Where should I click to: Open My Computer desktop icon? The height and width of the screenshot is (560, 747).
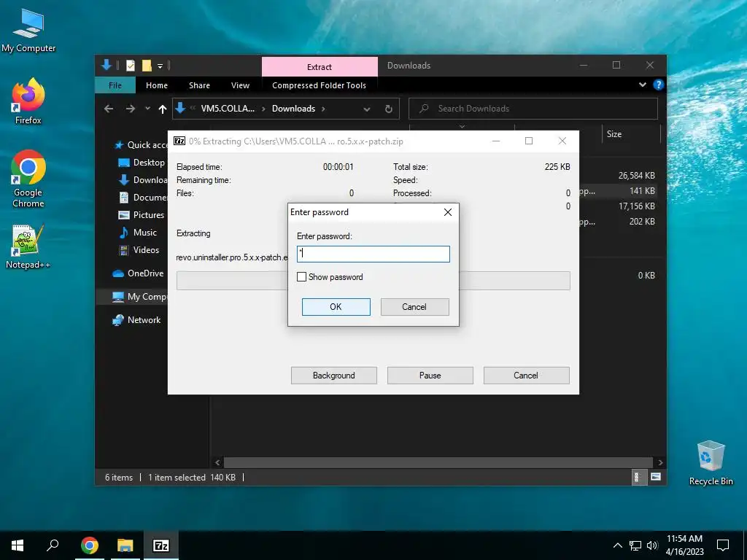coord(28,31)
